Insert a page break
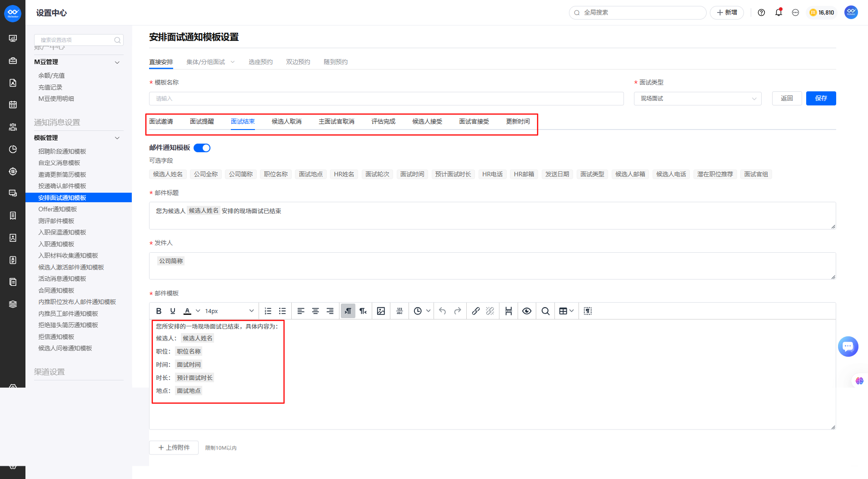Viewport: 868px width, 479px height. (509, 311)
